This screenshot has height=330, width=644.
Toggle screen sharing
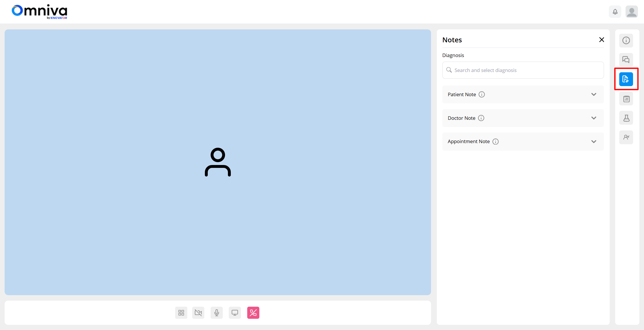(235, 313)
